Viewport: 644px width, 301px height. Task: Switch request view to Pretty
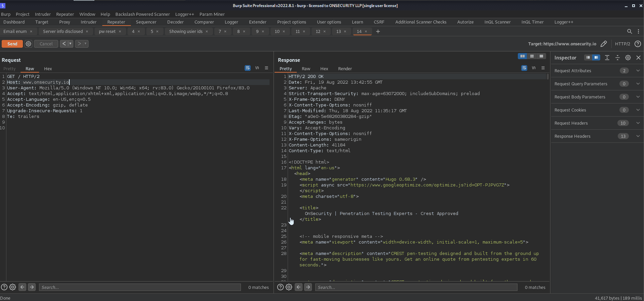coord(9,69)
